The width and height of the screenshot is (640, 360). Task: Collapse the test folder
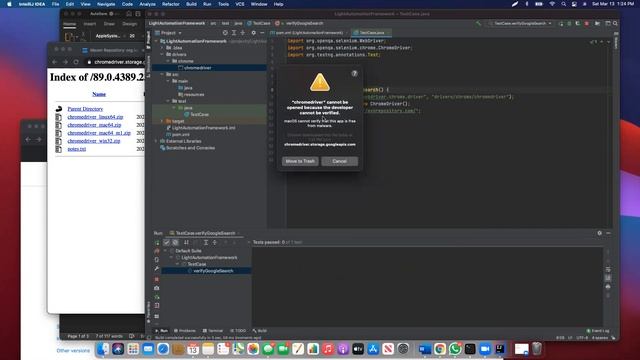click(168, 101)
